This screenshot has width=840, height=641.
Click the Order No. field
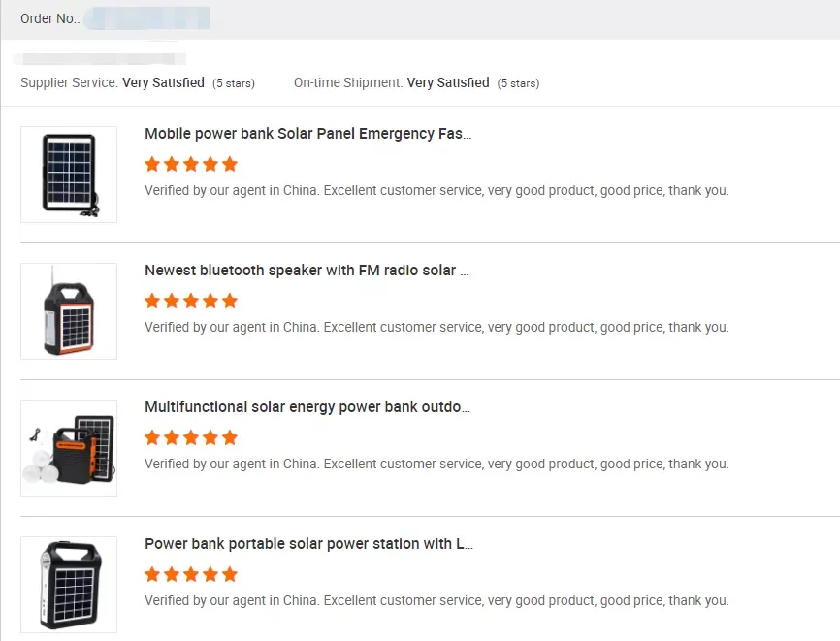click(145, 18)
